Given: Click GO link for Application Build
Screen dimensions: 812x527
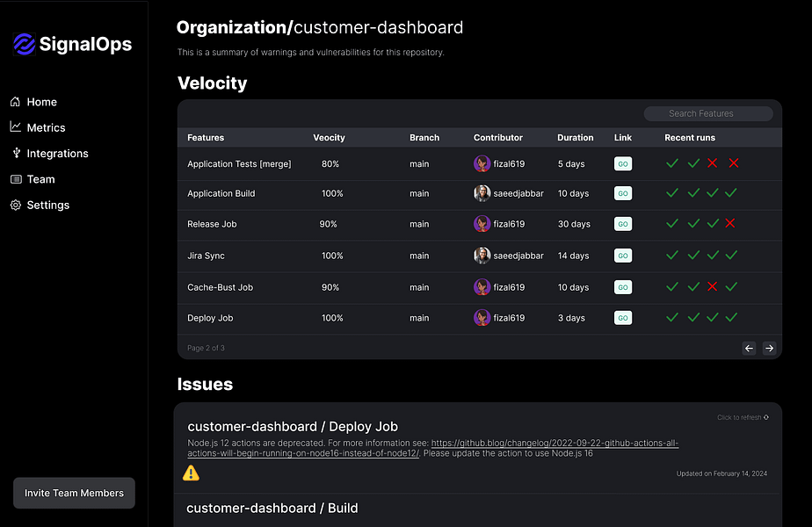Looking at the screenshot, I should pos(622,193).
